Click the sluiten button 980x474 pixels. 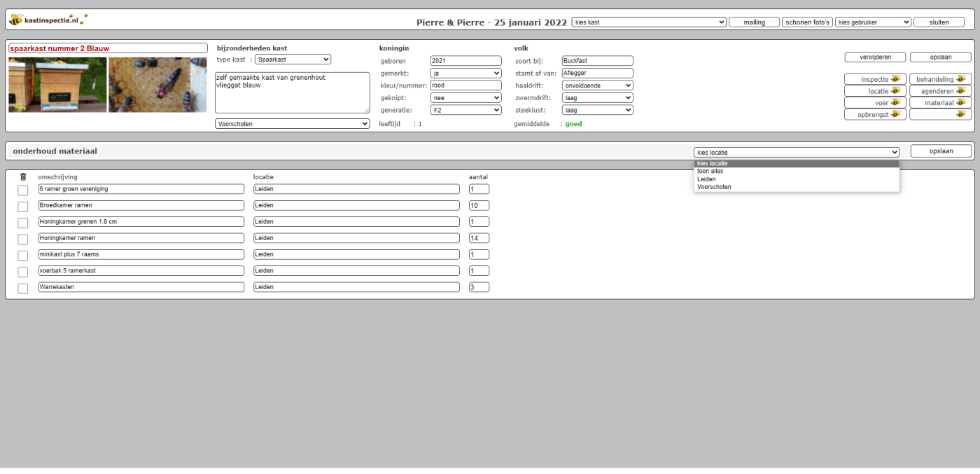pos(939,22)
